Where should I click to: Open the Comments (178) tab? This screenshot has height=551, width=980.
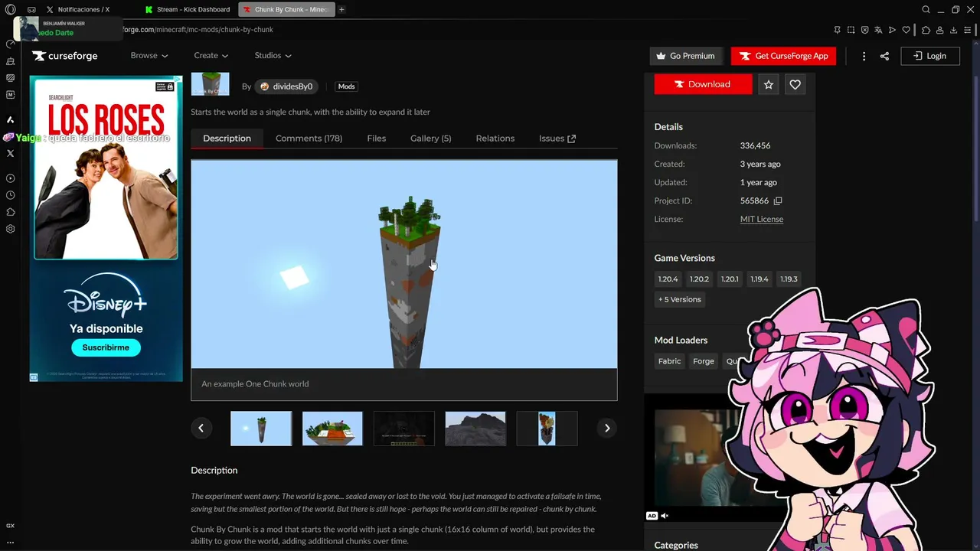click(x=309, y=139)
